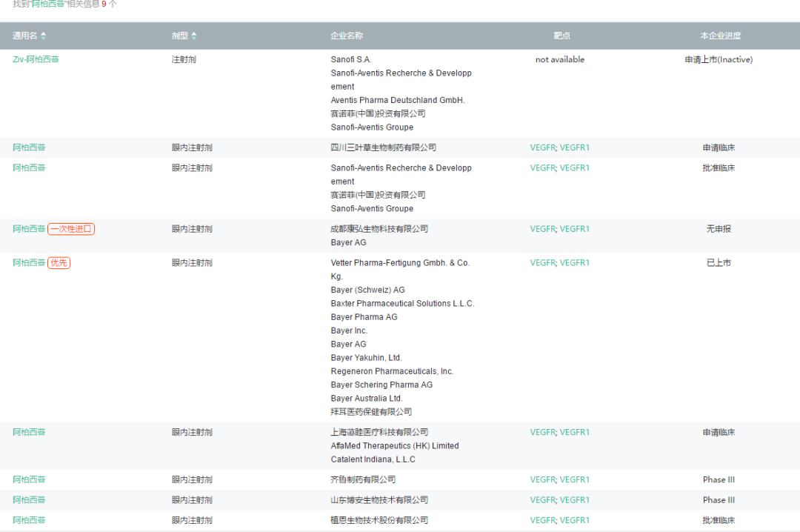Sort the table by the 通用名 sort arrows
This screenshot has height=532, width=800.
pyautogui.click(x=44, y=36)
